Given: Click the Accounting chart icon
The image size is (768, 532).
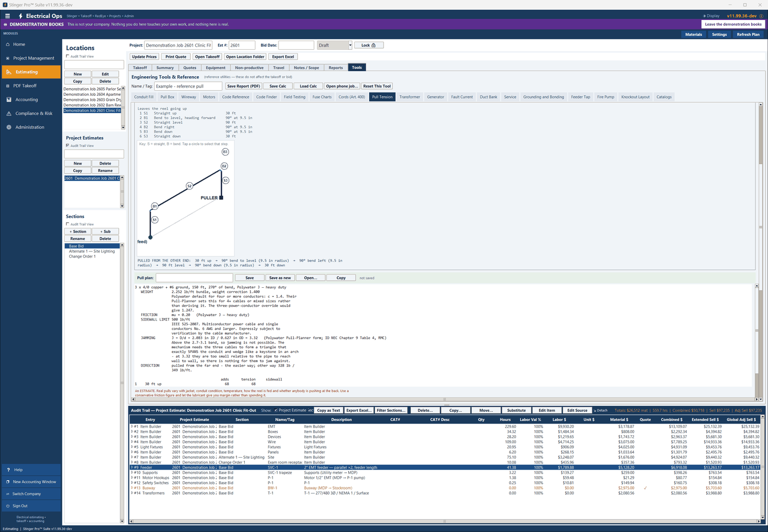Looking at the screenshot, I should 9,100.
